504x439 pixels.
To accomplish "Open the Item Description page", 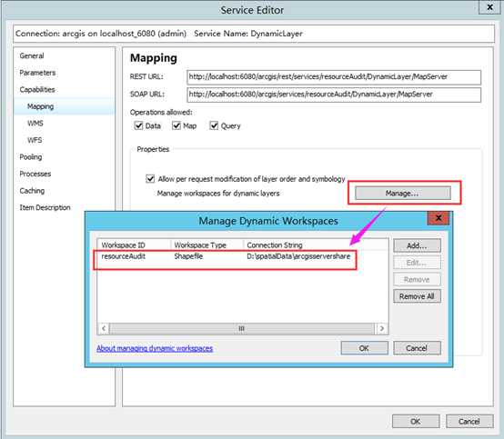I will pyautogui.click(x=45, y=207).
